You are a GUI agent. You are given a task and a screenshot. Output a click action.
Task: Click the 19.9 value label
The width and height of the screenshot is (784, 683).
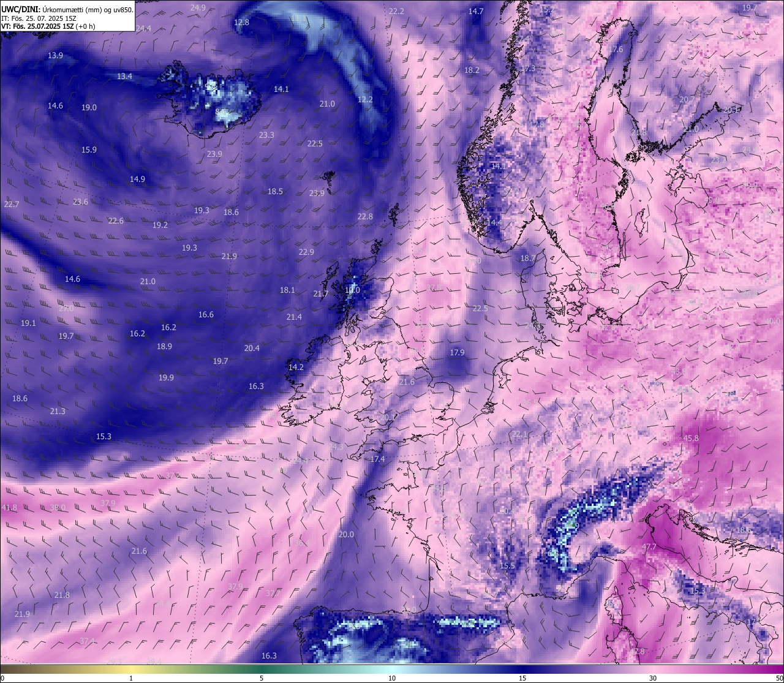pyautogui.click(x=166, y=377)
